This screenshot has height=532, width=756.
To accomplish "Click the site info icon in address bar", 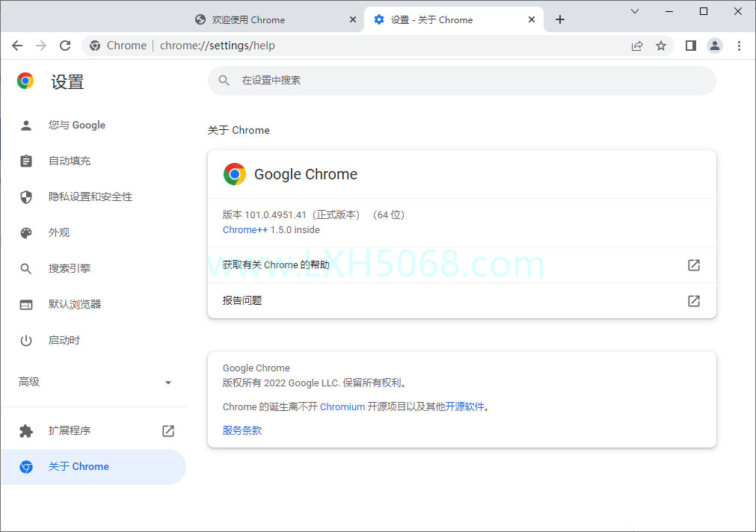I will (x=95, y=46).
